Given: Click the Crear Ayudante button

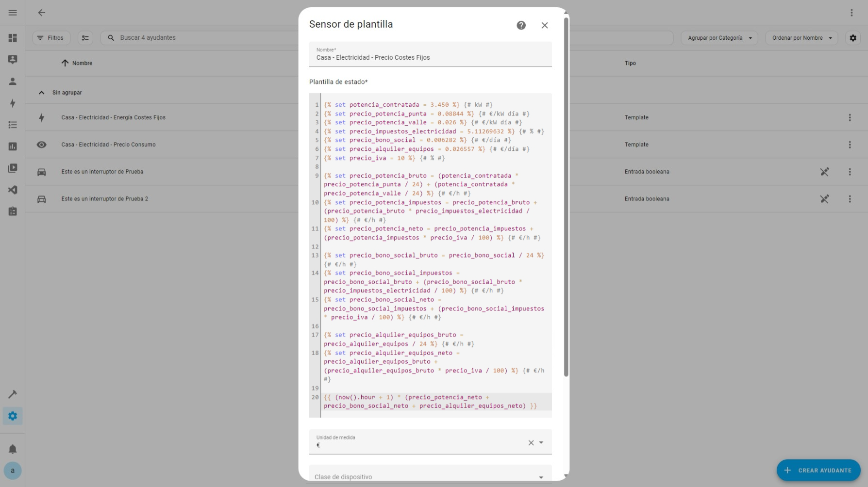Looking at the screenshot, I should click(818, 470).
